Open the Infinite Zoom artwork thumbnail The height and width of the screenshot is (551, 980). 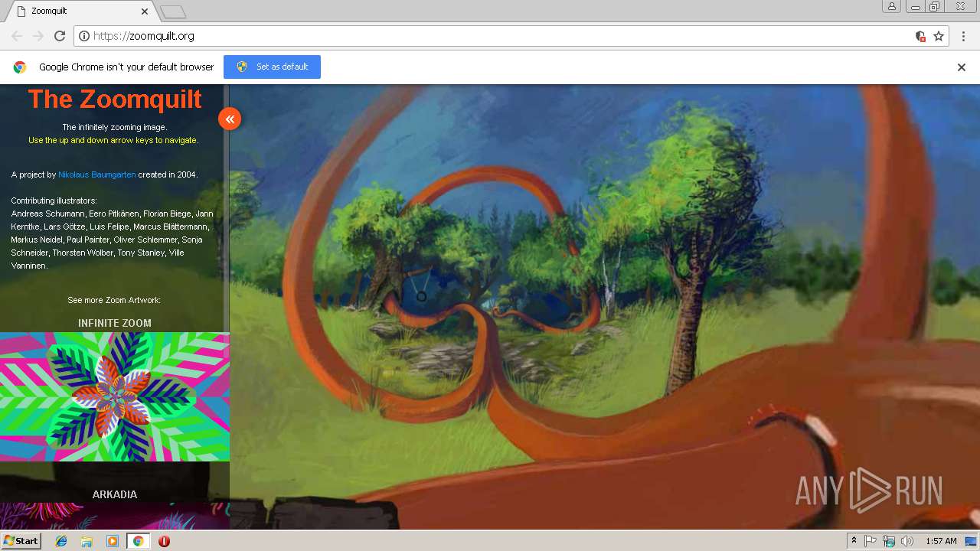coord(115,396)
